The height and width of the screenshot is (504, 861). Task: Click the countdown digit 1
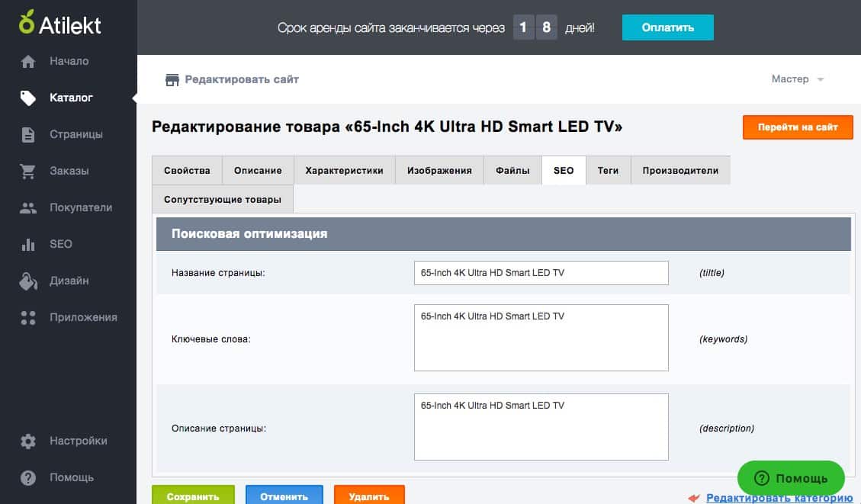tap(523, 27)
